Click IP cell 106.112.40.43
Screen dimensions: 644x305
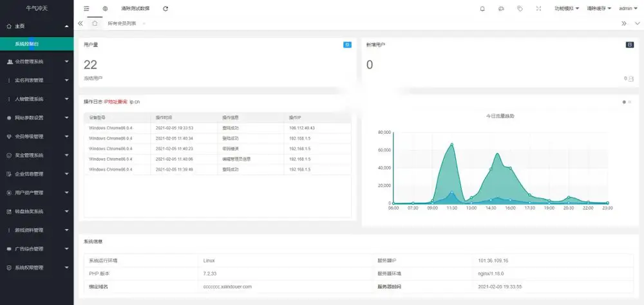(x=302, y=127)
